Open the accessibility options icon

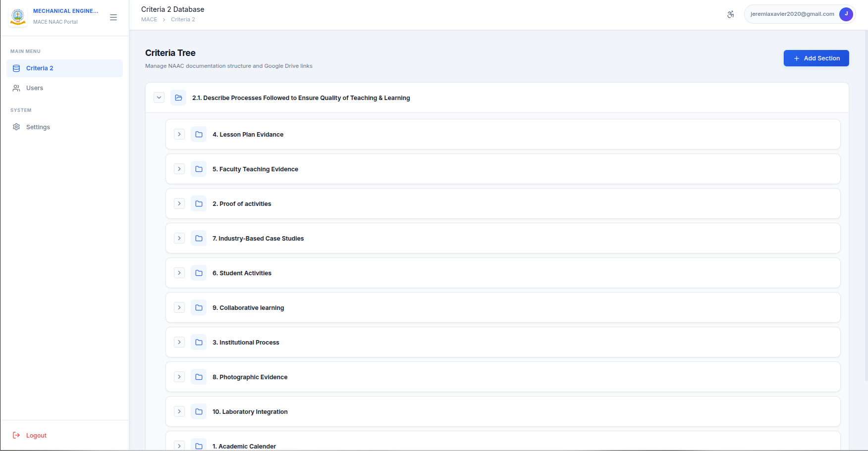pos(730,14)
